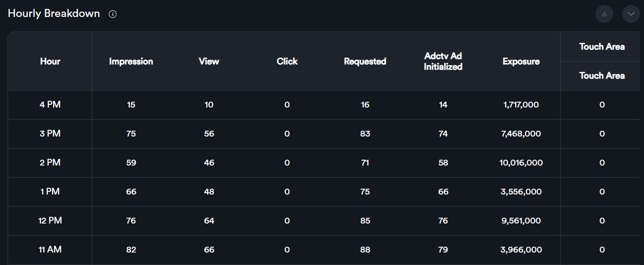
Task: Click the Click column header
Action: click(x=287, y=62)
